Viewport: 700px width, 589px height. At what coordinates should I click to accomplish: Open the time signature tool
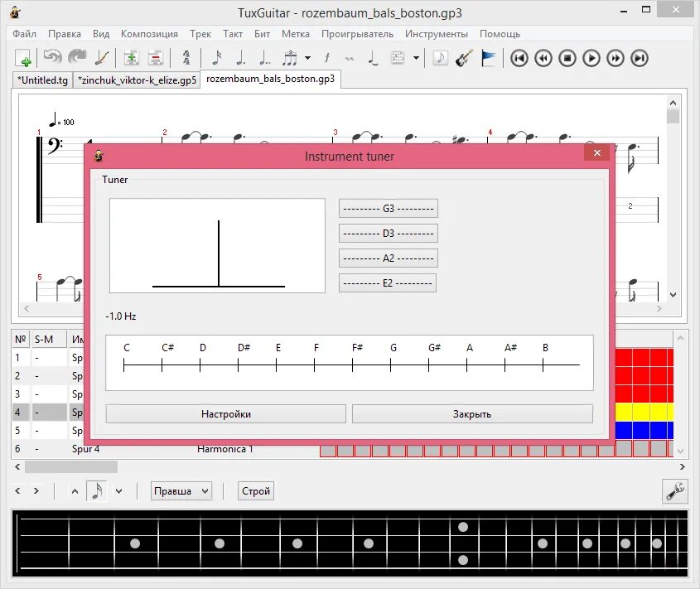point(186,58)
